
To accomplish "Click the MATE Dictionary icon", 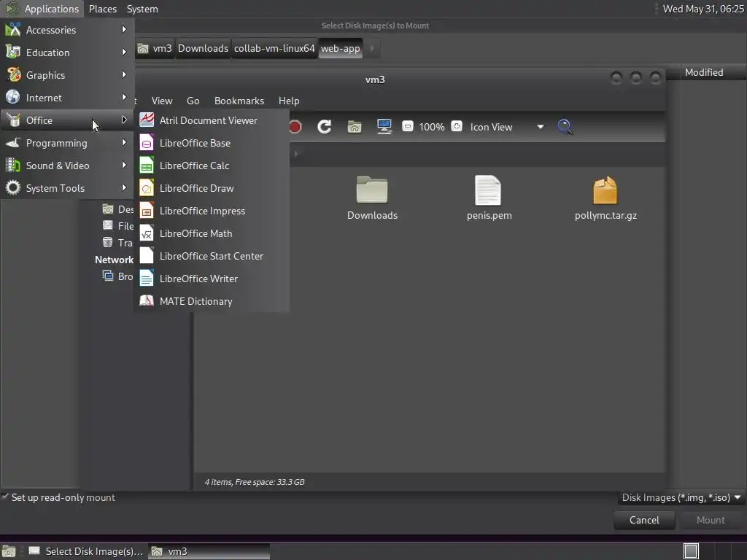I will tap(147, 301).
